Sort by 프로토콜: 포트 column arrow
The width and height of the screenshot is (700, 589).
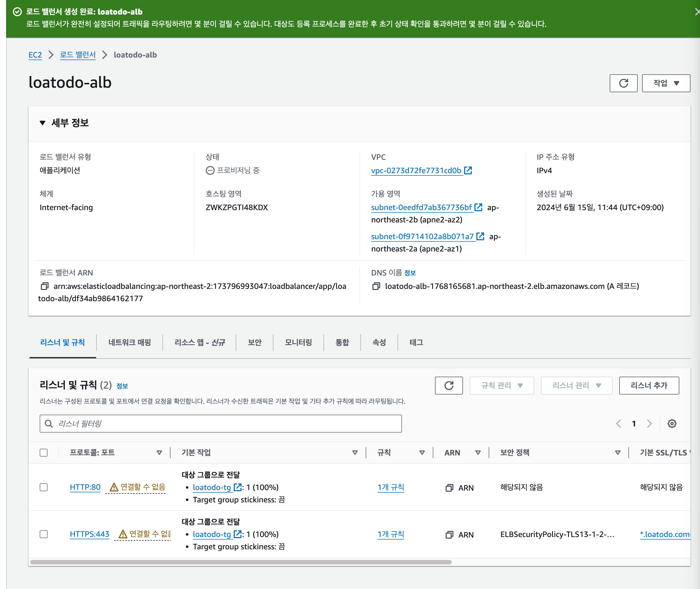point(159,453)
